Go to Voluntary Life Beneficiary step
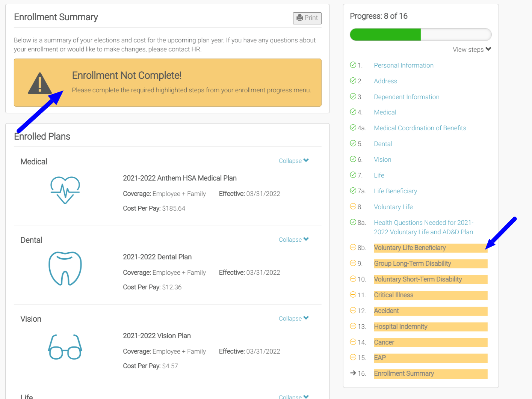 [410, 248]
